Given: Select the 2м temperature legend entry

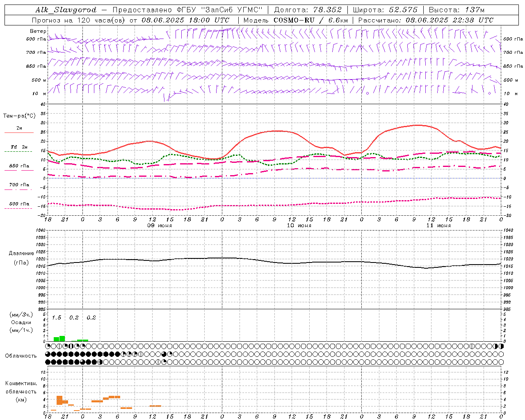Looking at the screenshot, I should [19, 130].
